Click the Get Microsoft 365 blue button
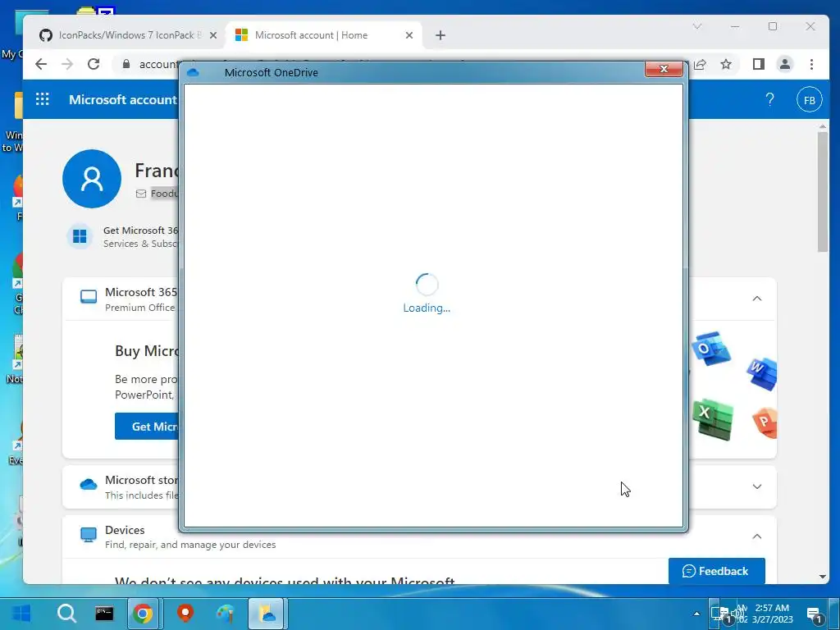Screen dimensions: 840x630 tap(148, 427)
